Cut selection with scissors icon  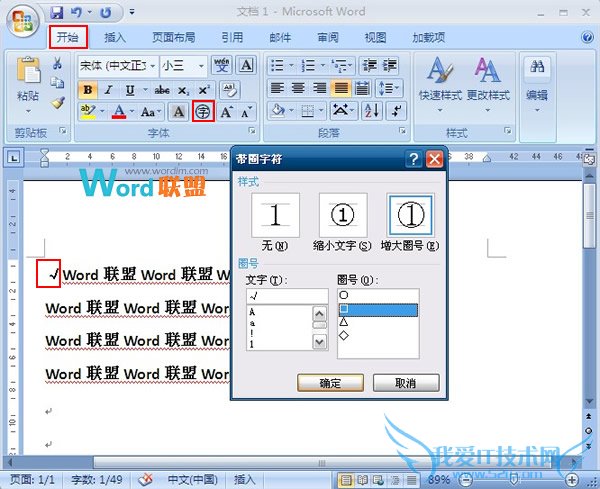(57, 63)
